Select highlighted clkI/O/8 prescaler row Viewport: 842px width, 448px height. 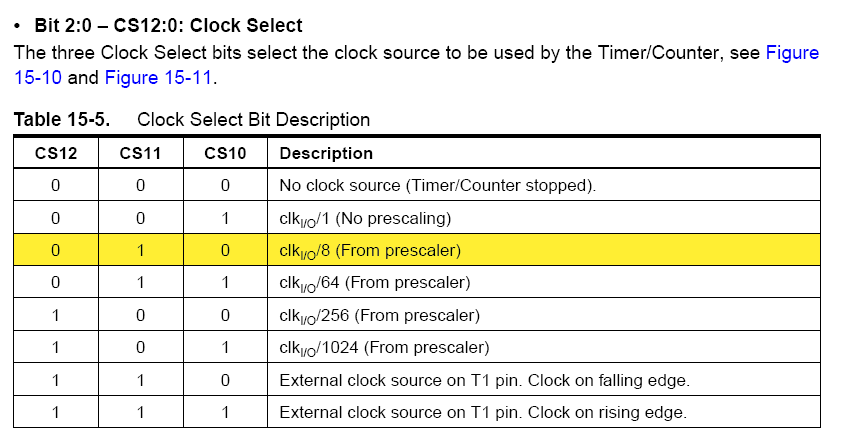(417, 250)
